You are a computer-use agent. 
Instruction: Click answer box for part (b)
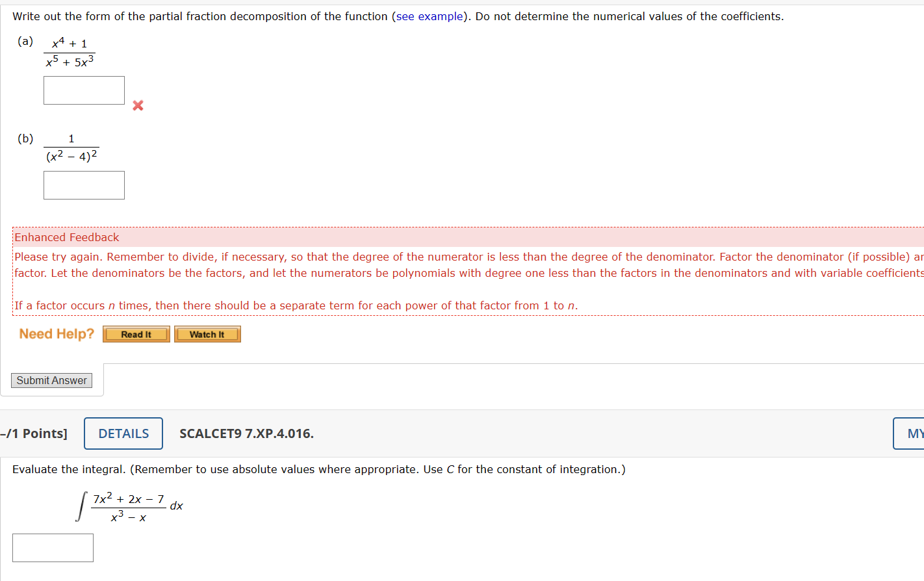point(84,185)
